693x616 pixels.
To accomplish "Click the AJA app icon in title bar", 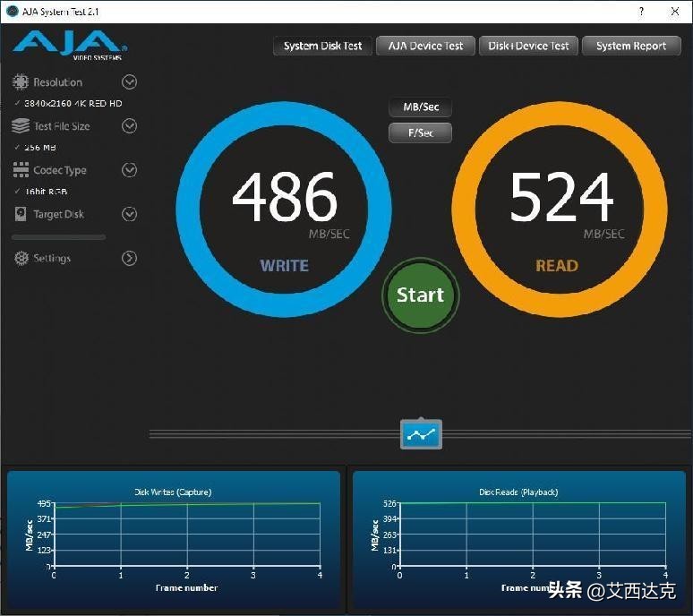I will (13, 11).
